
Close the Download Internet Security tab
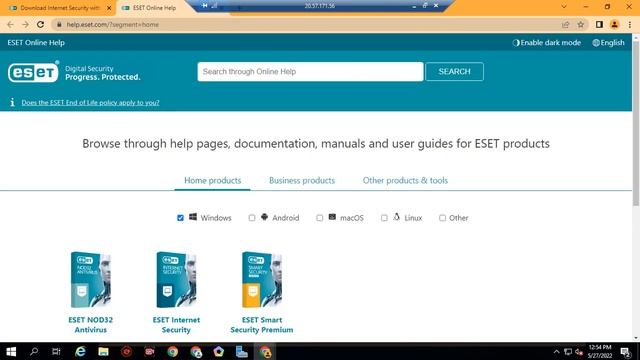(x=109, y=8)
